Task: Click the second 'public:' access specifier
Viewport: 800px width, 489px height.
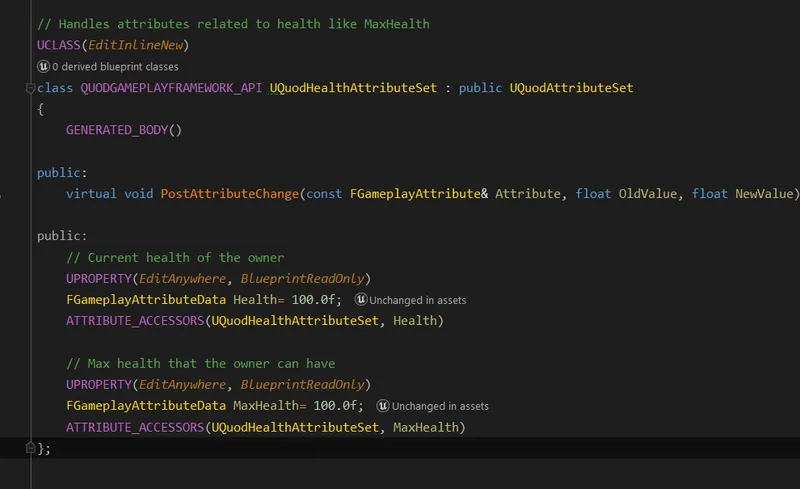Action: [x=62, y=236]
